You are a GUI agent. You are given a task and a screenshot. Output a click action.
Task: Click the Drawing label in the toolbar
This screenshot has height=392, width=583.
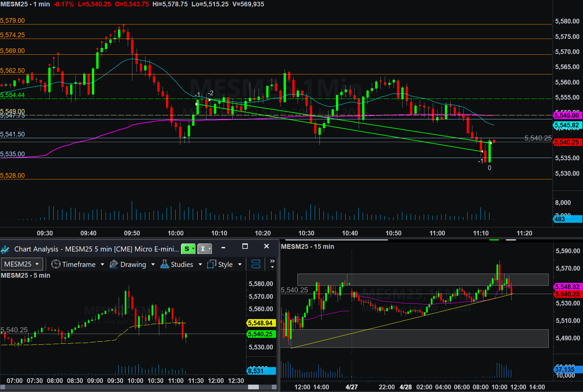click(133, 265)
